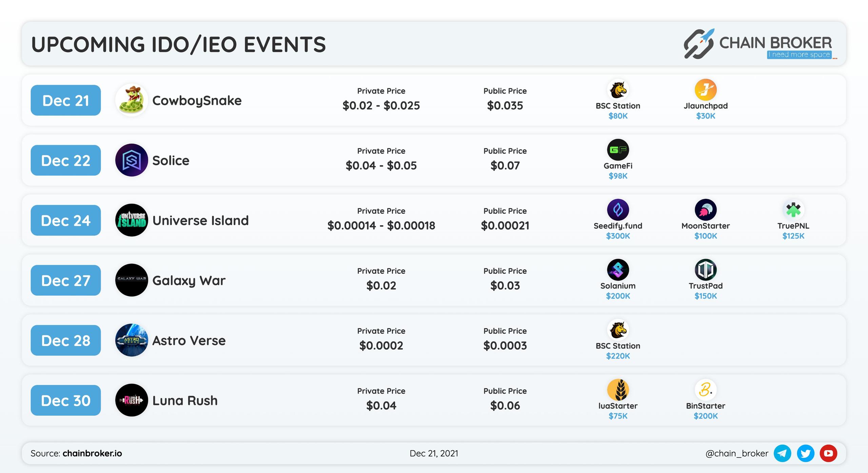Click the Astro Verse project name
The height and width of the screenshot is (473, 868).
click(x=189, y=341)
